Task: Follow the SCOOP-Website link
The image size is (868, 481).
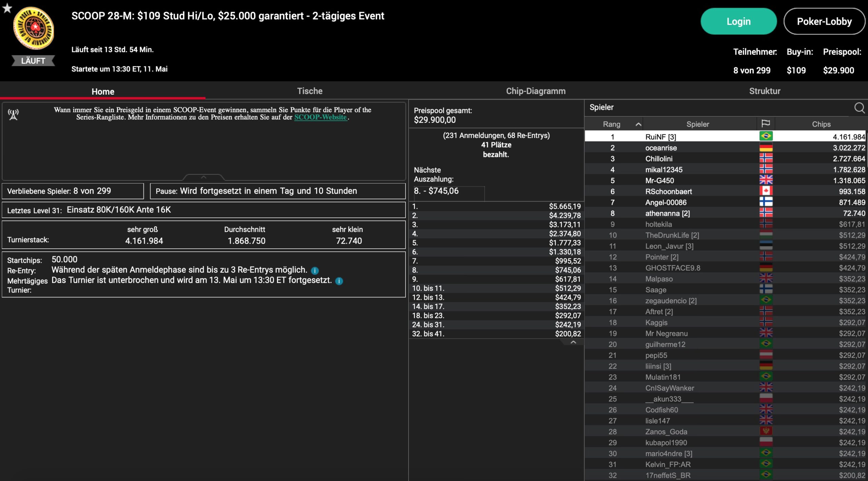Action: click(x=320, y=117)
